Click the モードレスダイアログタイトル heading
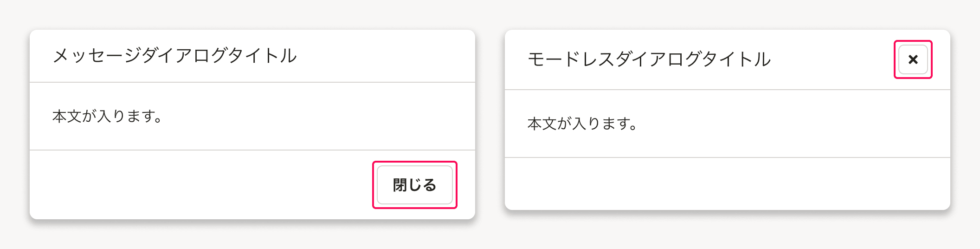 [649, 59]
